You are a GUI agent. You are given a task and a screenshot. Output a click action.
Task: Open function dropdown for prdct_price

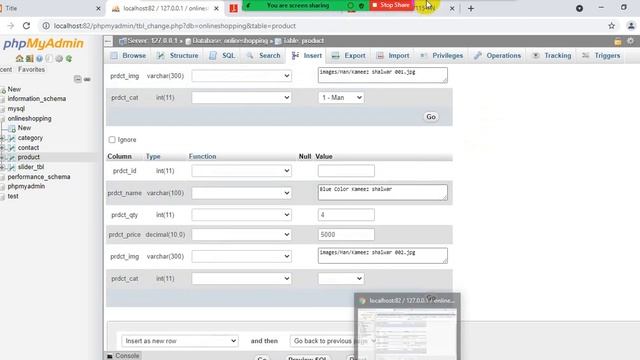click(x=241, y=234)
